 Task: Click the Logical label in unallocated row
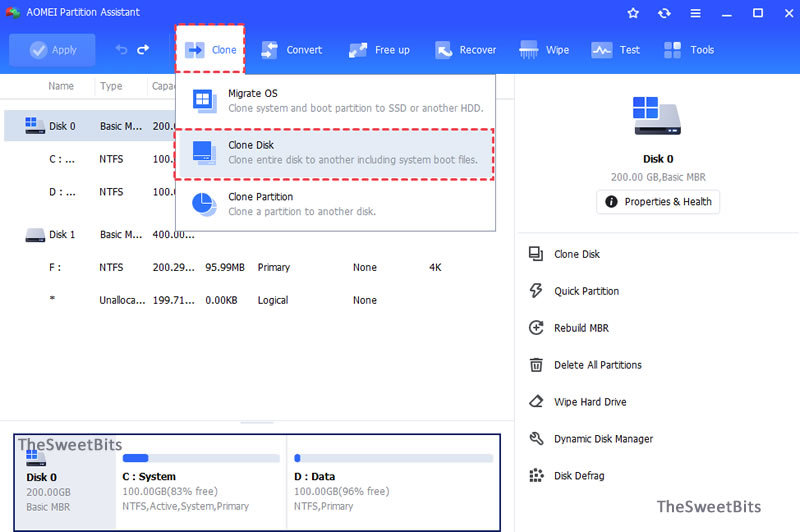[x=272, y=300]
